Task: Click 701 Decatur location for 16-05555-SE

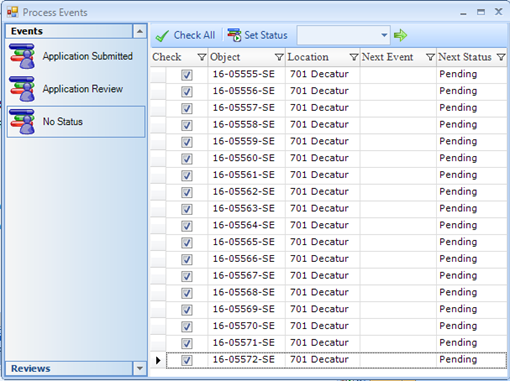Action: 319,74
